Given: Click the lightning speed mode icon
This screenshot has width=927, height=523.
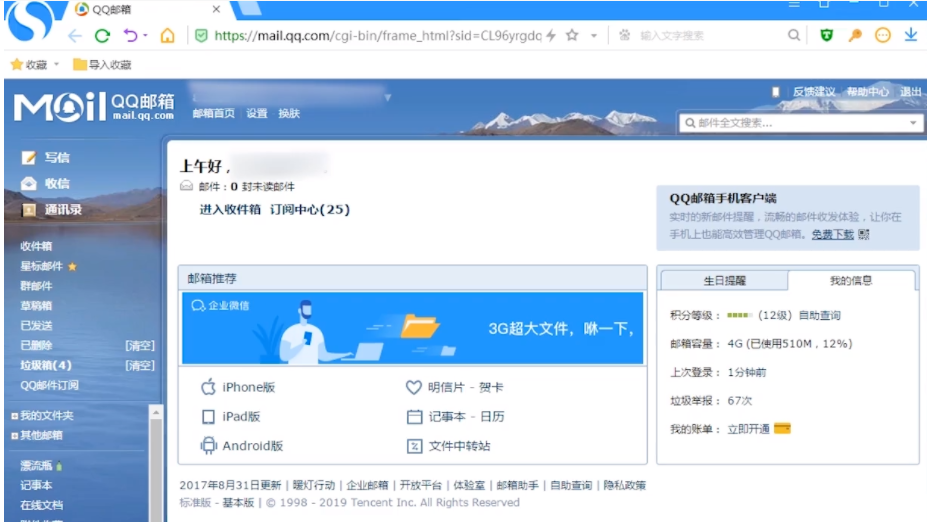Looking at the screenshot, I should [x=551, y=35].
